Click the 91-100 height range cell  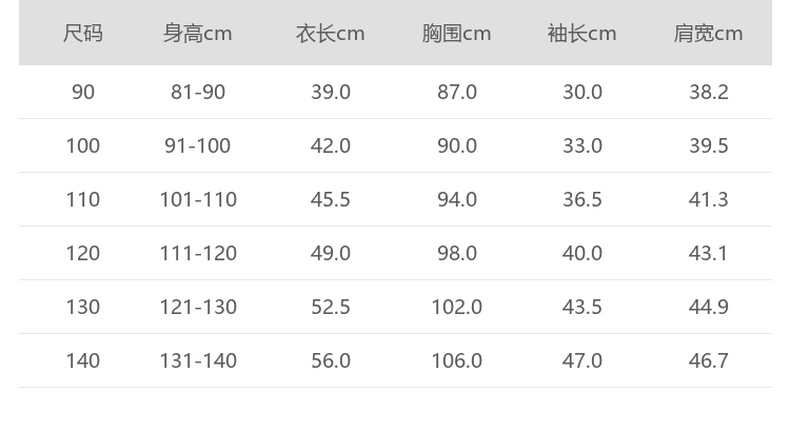pyautogui.click(x=198, y=146)
